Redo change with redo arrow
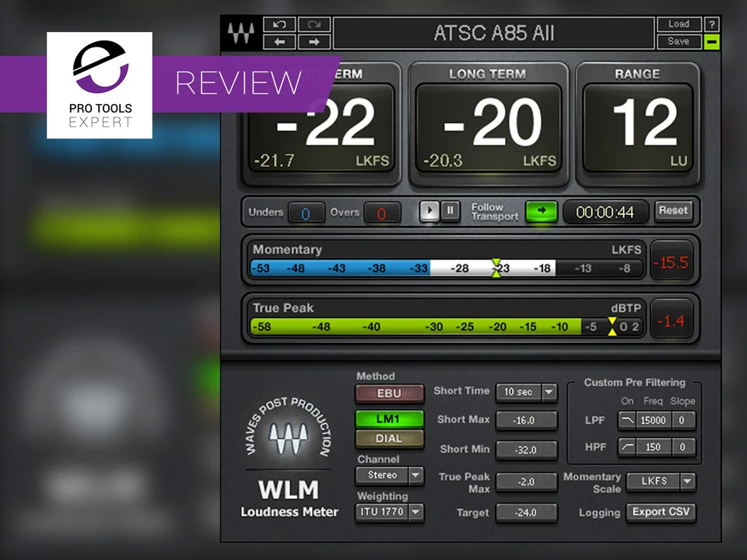The height and width of the screenshot is (560, 747). coord(314,24)
